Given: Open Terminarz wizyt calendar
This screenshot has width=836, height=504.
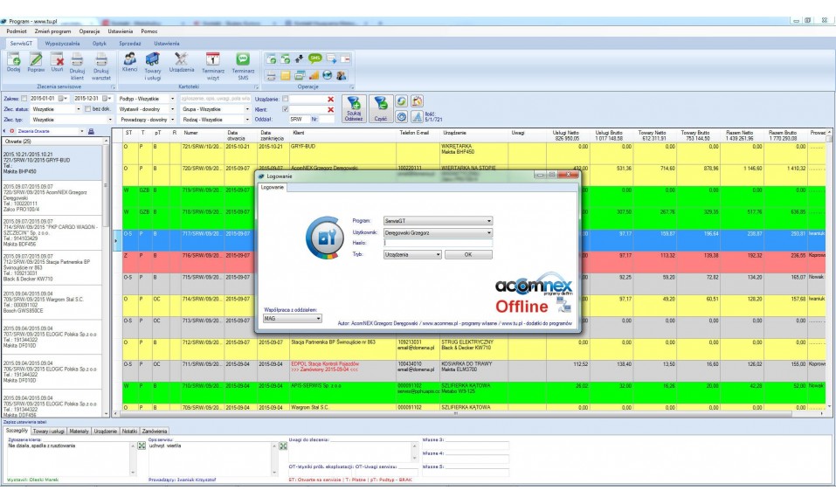Looking at the screenshot, I should (x=213, y=64).
